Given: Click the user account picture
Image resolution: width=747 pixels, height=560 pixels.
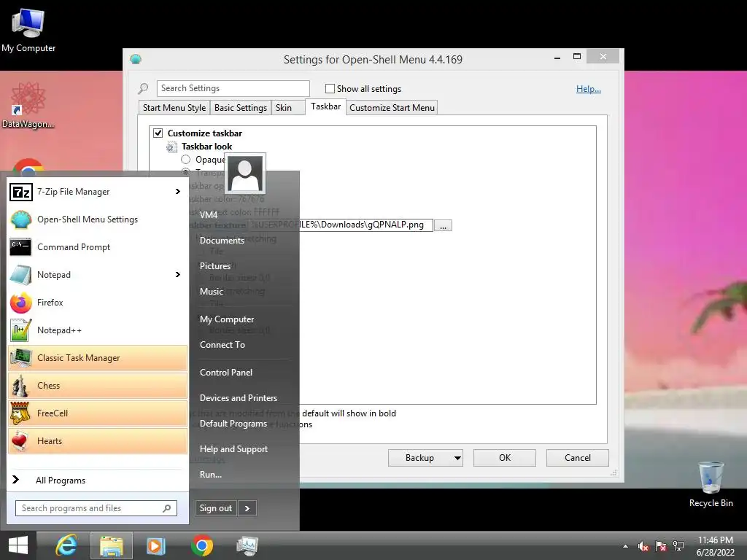Looking at the screenshot, I should [245, 174].
